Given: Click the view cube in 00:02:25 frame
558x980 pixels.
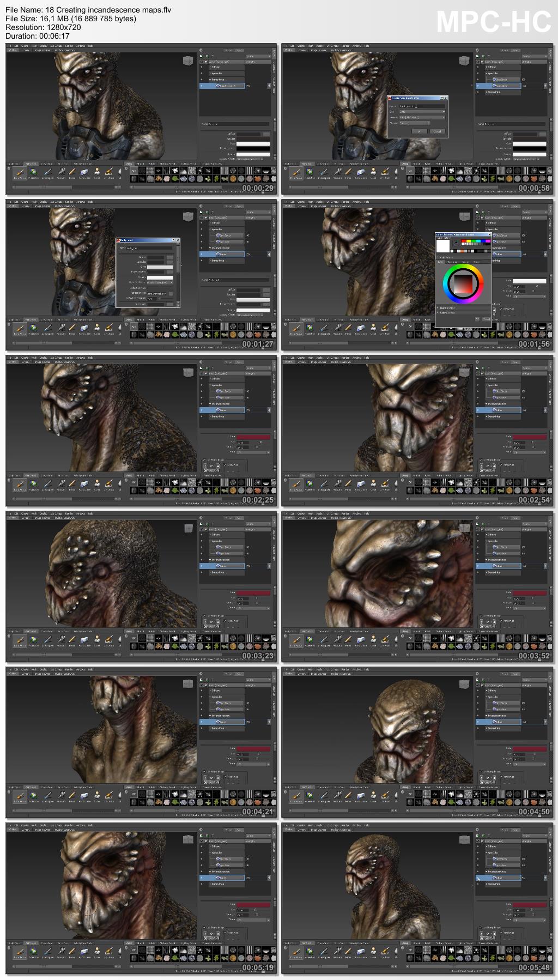Looking at the screenshot, I should point(188,372).
